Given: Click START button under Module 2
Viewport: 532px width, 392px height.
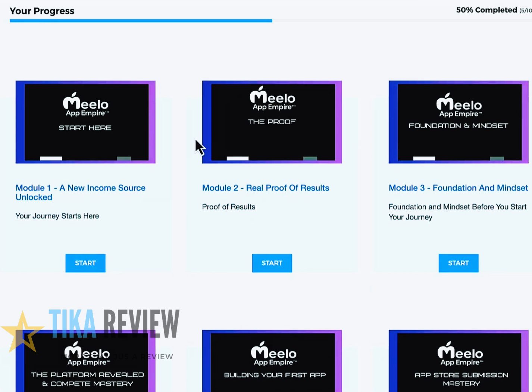Looking at the screenshot, I should click(272, 263).
